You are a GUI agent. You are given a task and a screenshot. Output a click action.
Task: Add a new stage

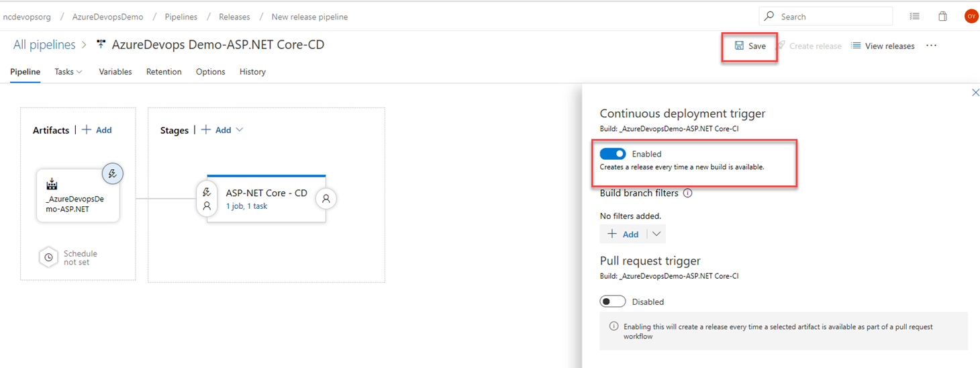click(x=216, y=130)
